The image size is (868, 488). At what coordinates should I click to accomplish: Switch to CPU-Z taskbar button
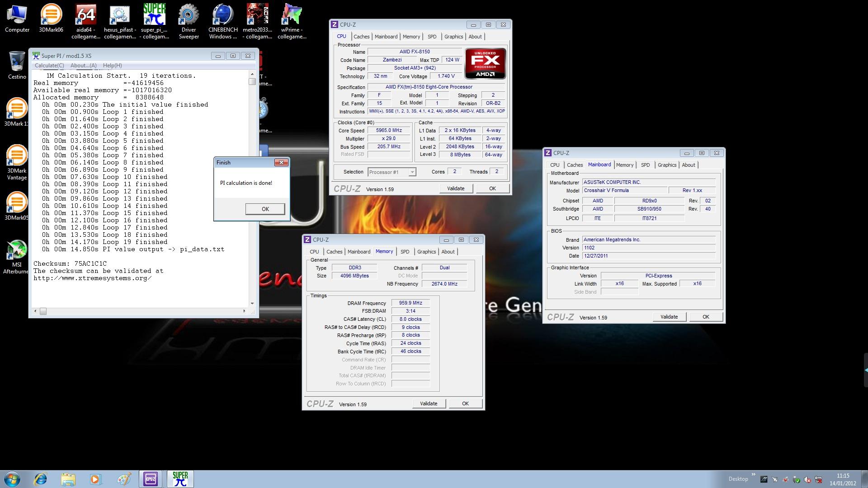151,479
